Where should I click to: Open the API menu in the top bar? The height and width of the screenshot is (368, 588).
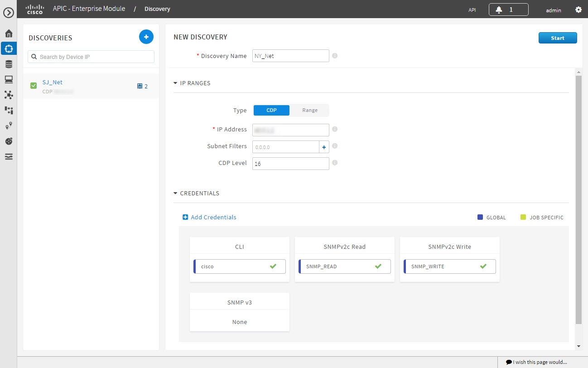point(472,9)
